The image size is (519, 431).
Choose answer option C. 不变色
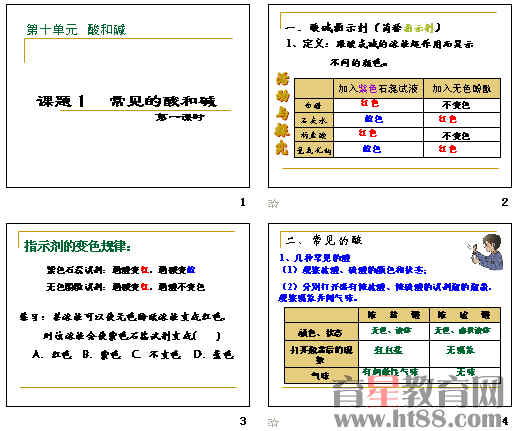(156, 355)
